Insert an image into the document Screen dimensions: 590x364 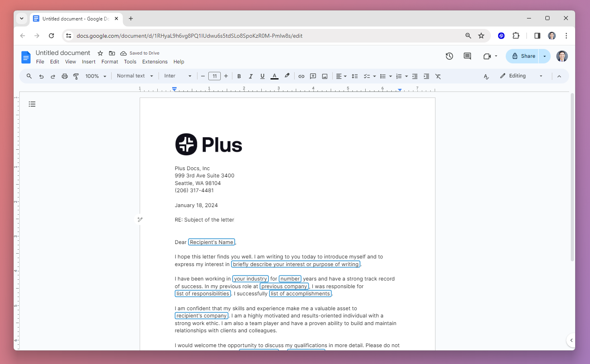click(325, 76)
